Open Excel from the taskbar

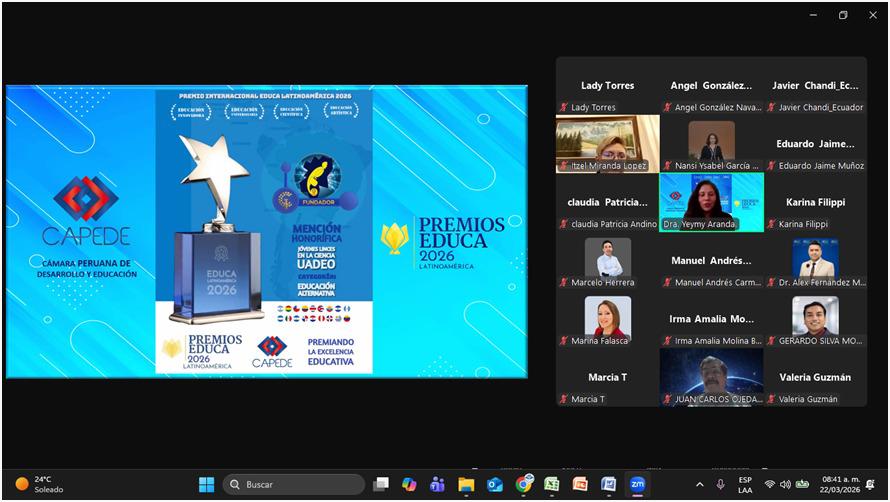click(x=551, y=484)
